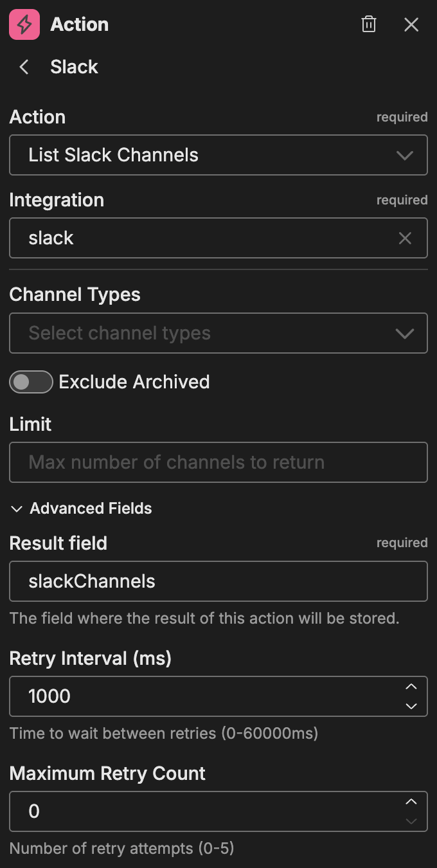Click the Maximum Retry Count increment arrow

[411, 802]
